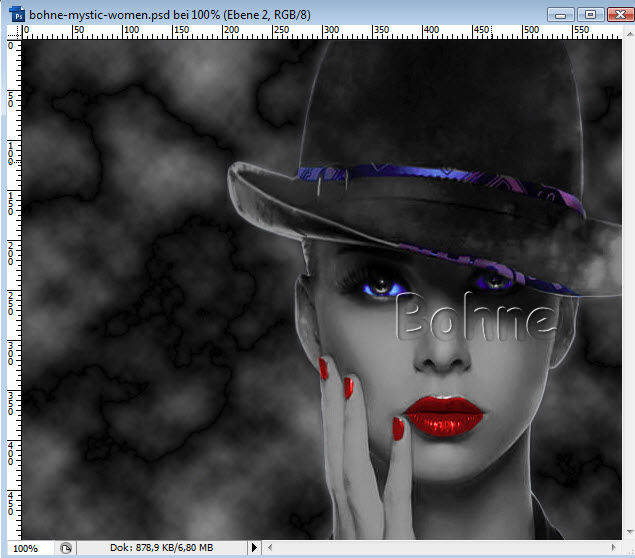Click the status bar icon beside zoom field

[x=66, y=548]
